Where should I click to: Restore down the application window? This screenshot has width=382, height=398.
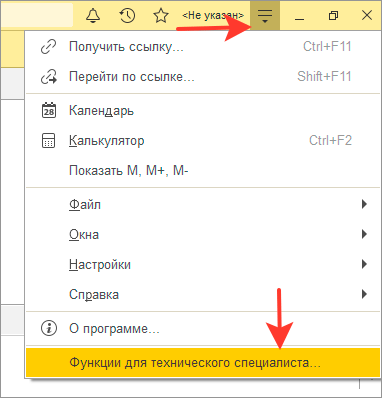click(333, 15)
